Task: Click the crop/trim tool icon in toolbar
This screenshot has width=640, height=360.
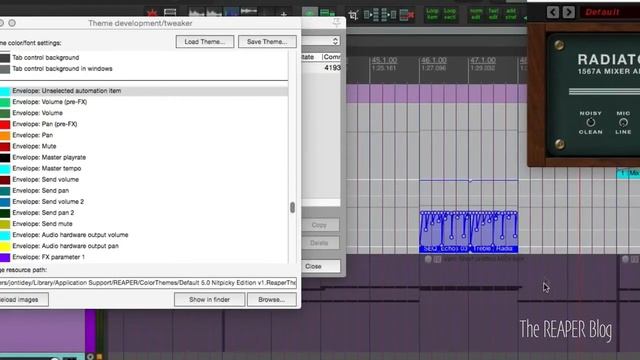Action: (353, 15)
